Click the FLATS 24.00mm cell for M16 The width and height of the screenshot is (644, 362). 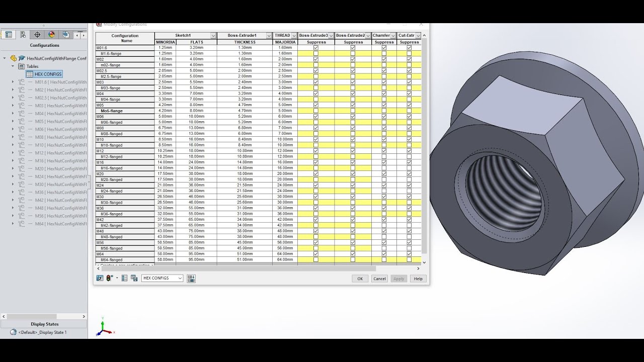pos(196,162)
